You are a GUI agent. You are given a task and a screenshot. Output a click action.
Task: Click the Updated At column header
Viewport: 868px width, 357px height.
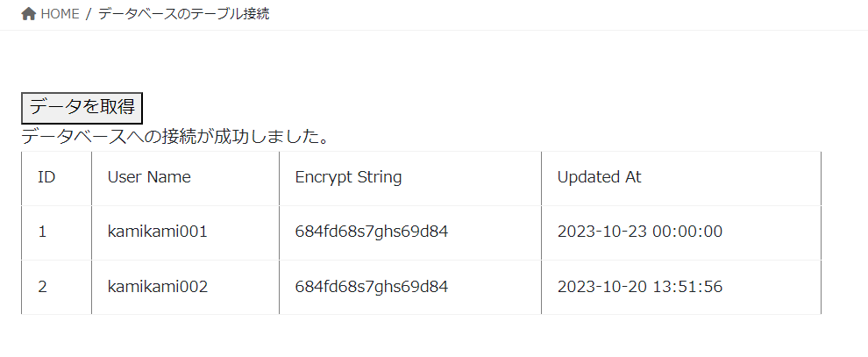click(x=599, y=177)
